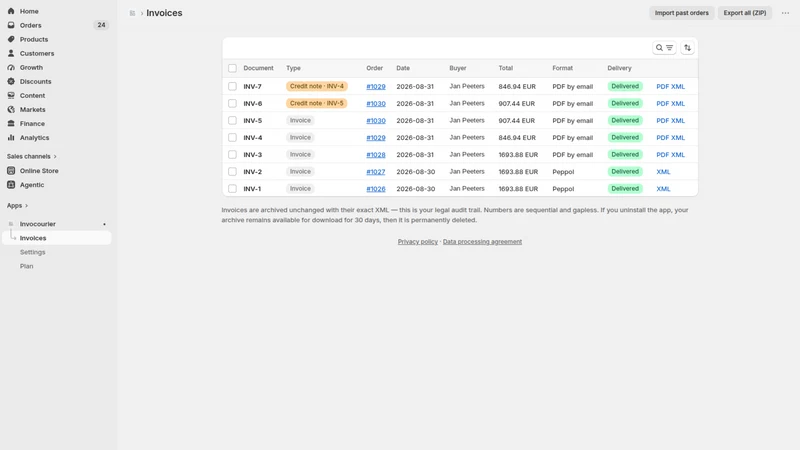The width and height of the screenshot is (800, 450).
Task: Open order #1027 link
Action: point(376,172)
